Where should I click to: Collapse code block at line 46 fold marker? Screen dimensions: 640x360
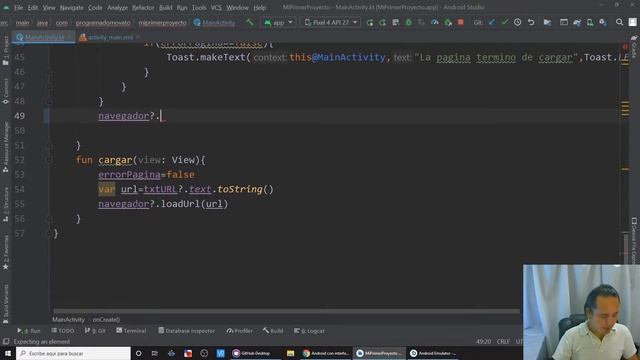[x=49, y=72]
